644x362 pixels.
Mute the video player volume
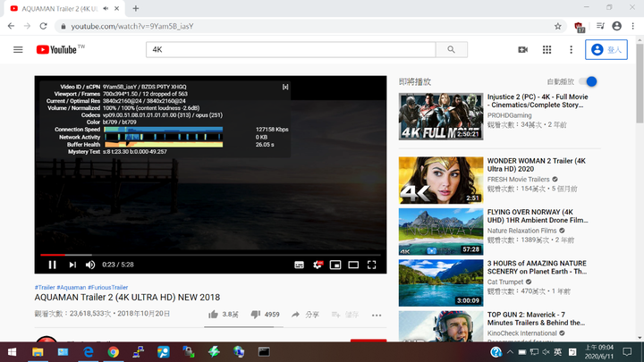pos(90,265)
